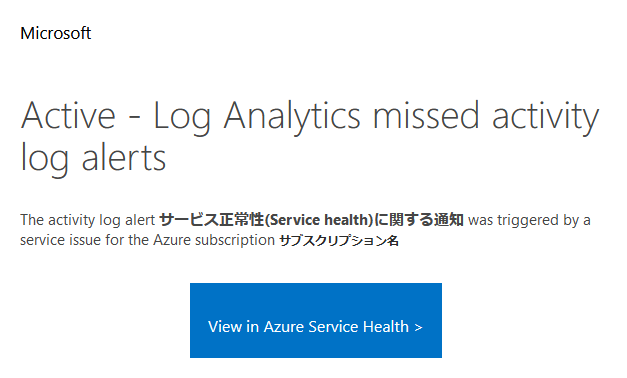Click Azure subscription in the paragraph
This screenshot has height=378, width=627.
pyautogui.click(x=214, y=240)
